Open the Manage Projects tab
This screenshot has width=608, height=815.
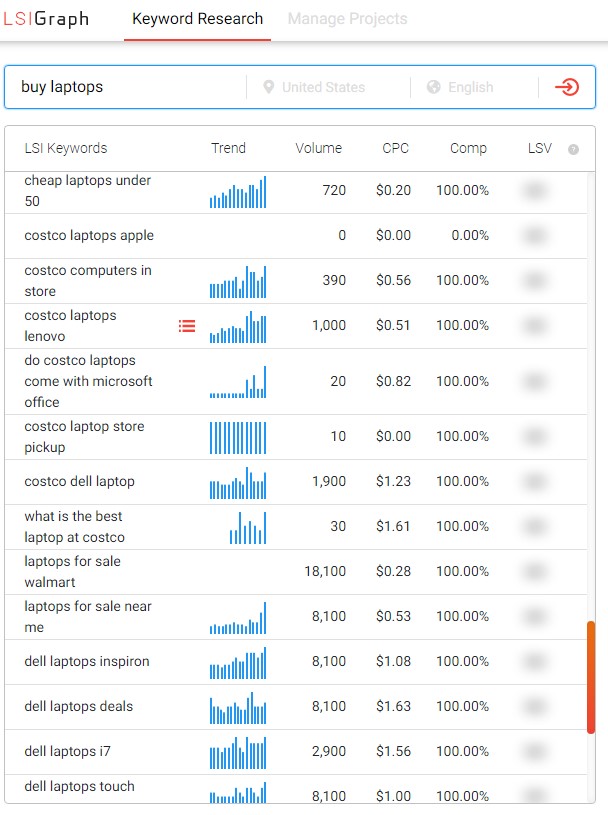347,19
